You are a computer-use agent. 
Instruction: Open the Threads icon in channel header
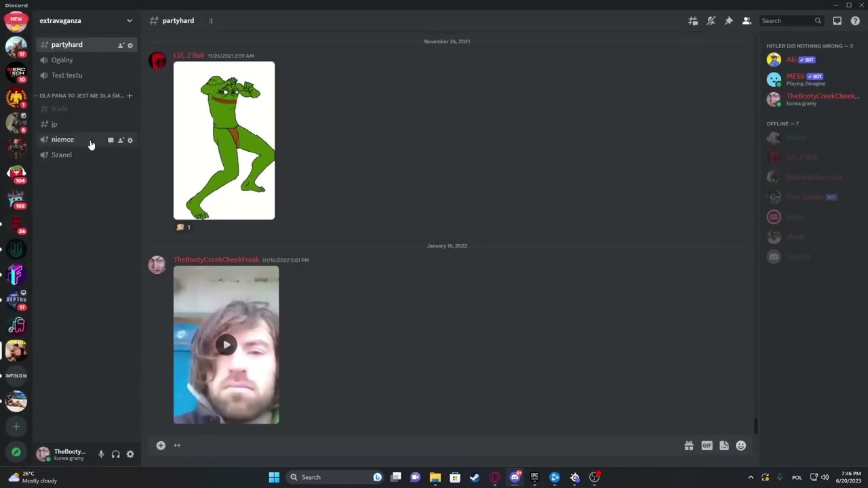[x=693, y=21]
